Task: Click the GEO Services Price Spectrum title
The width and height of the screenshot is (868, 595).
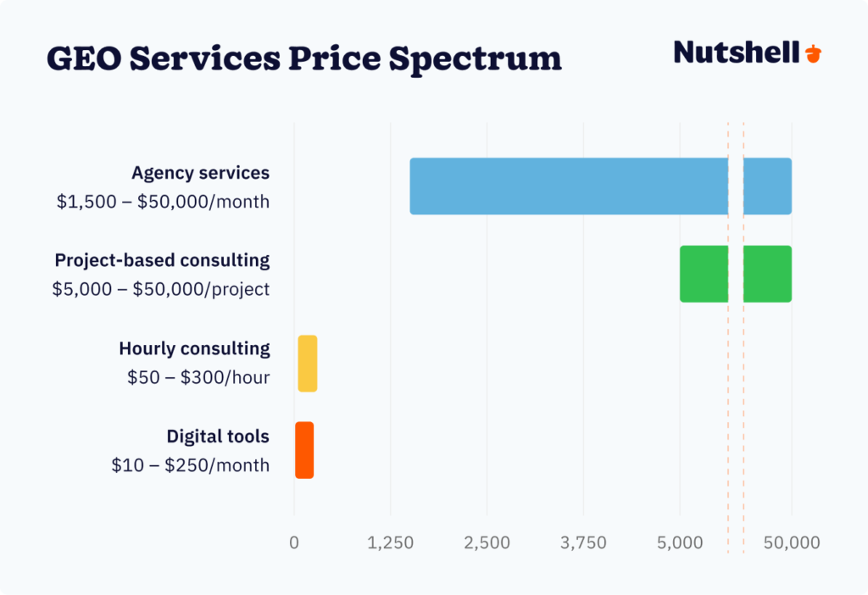Action: (303, 58)
